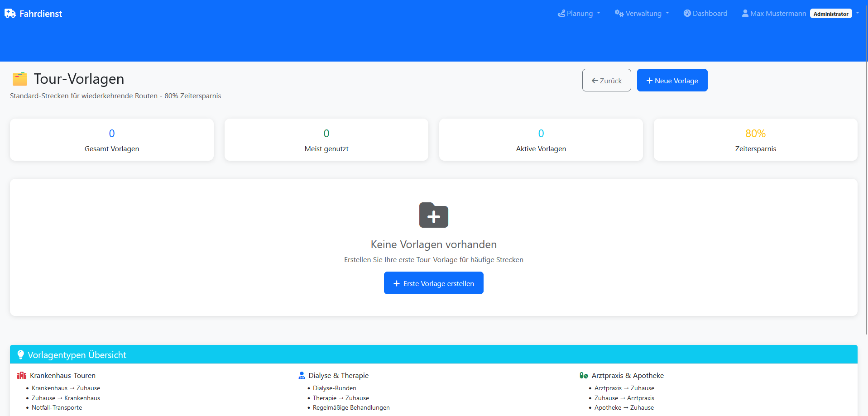Click the pills icon beside Arztpraxis & Apotheke
Image resolution: width=868 pixels, height=416 pixels.
584,375
